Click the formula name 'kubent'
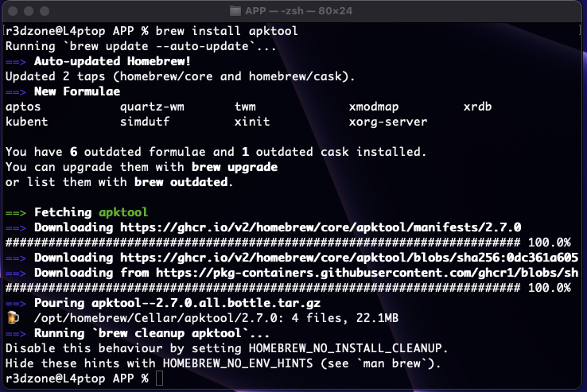 click(26, 122)
